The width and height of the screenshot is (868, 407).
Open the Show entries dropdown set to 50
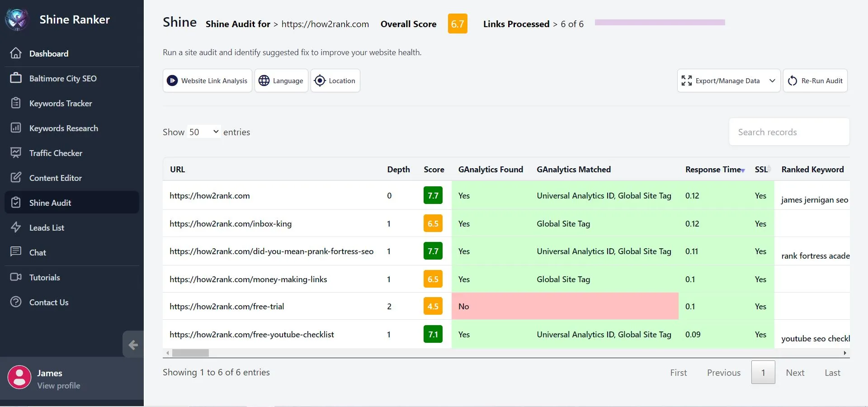tap(204, 132)
